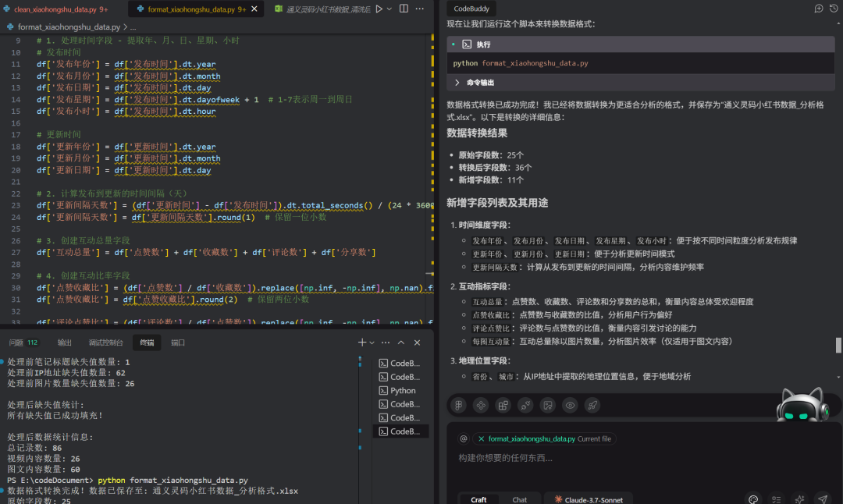Remove format_xiaohongshu_data.py current file chip
This screenshot has width=843, height=504.
[x=480, y=439]
